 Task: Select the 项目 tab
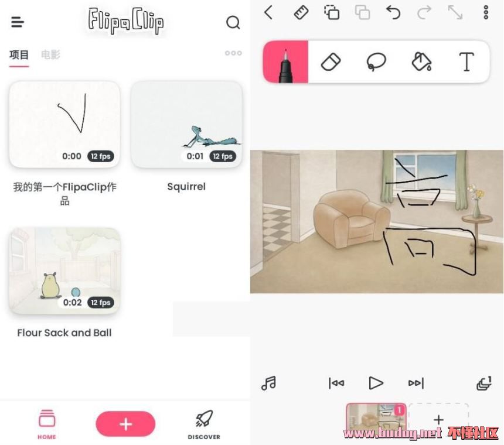click(19, 54)
